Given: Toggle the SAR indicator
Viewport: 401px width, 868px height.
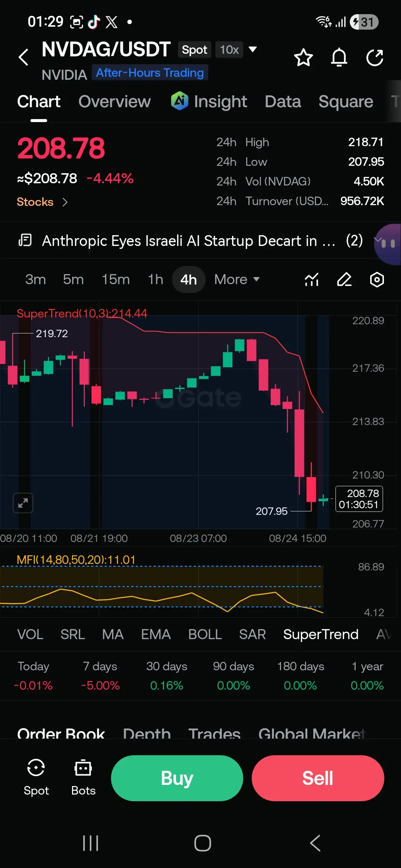Looking at the screenshot, I should click(x=252, y=634).
